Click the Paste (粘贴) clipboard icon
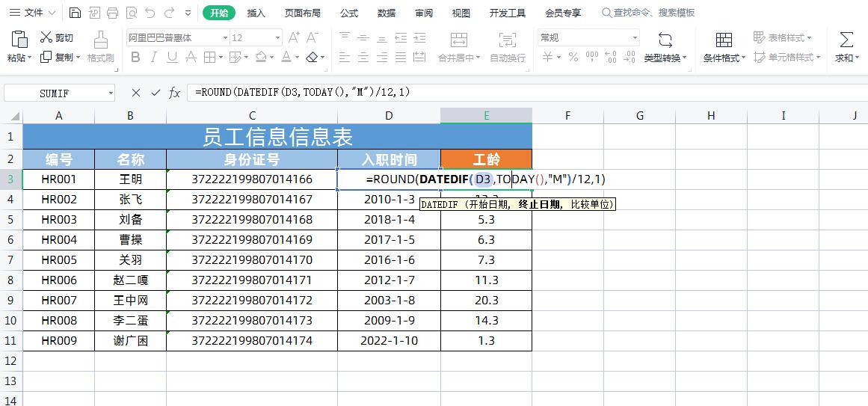Image resolution: width=868 pixels, height=406 pixels. (19, 39)
